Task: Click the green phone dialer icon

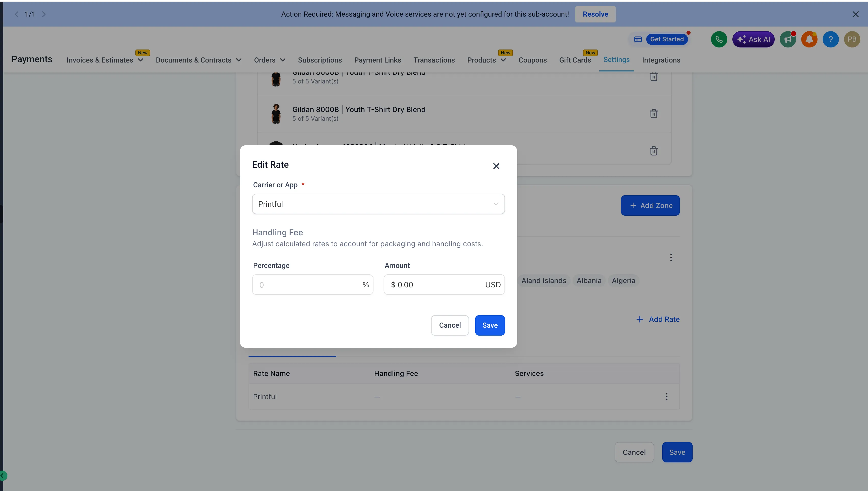Action: [719, 40]
